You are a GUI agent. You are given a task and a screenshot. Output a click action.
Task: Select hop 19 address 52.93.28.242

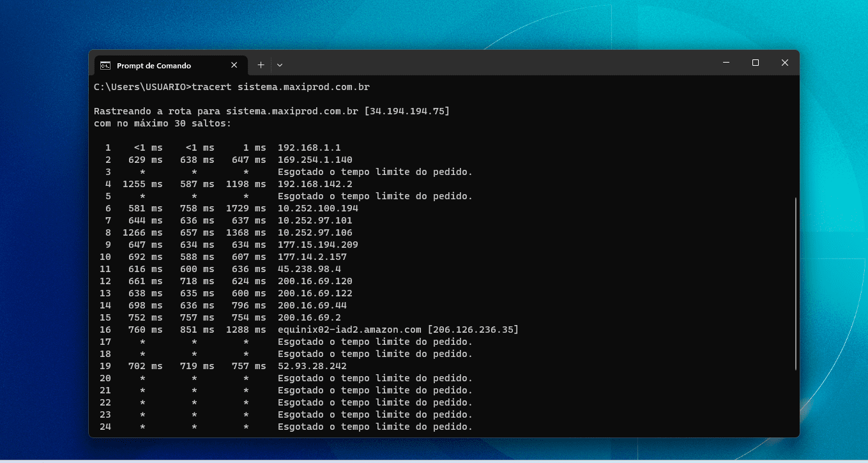pyautogui.click(x=312, y=366)
